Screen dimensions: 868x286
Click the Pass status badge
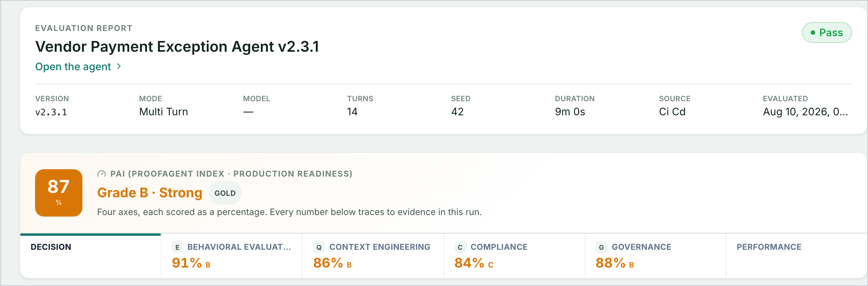click(827, 33)
